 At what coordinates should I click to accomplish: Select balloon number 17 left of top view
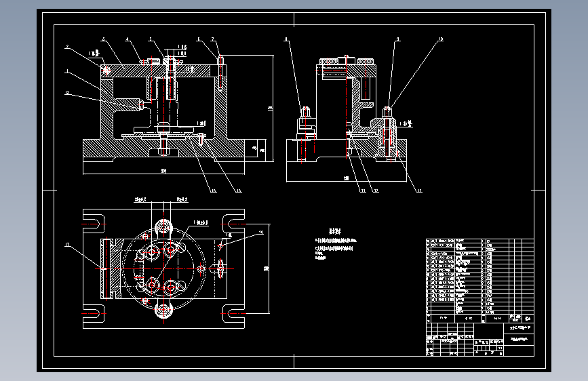tap(68, 245)
